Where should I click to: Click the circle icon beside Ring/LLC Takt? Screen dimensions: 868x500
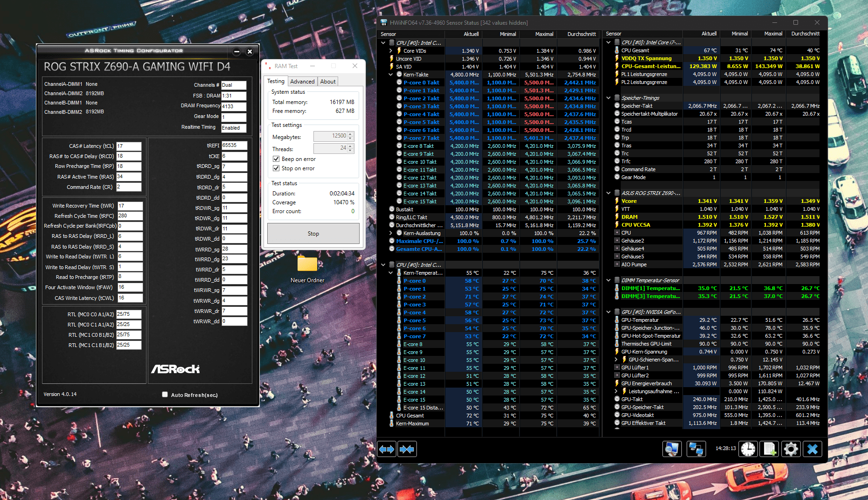[x=392, y=217]
